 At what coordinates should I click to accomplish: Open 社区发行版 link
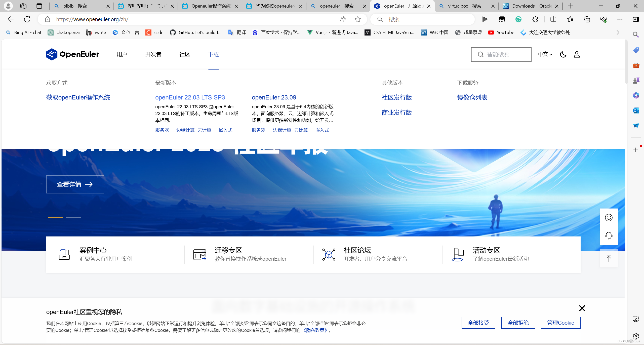click(397, 97)
